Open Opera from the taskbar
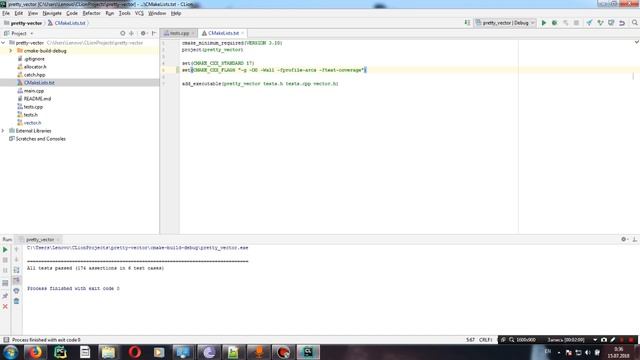Screen dimensions: 640x360 coord(135,352)
